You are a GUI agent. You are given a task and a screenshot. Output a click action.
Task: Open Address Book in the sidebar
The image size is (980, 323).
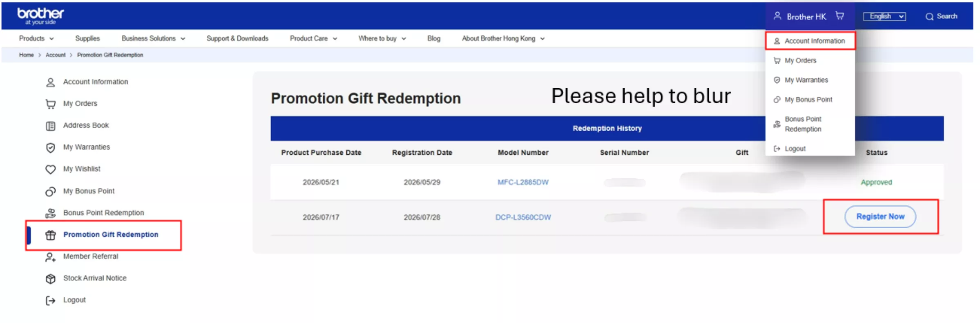tap(86, 125)
